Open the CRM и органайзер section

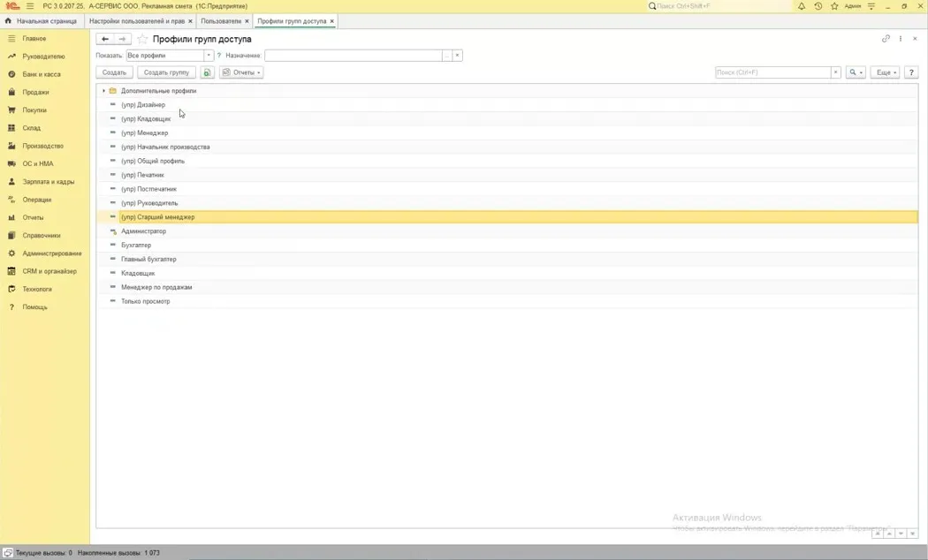click(x=49, y=271)
